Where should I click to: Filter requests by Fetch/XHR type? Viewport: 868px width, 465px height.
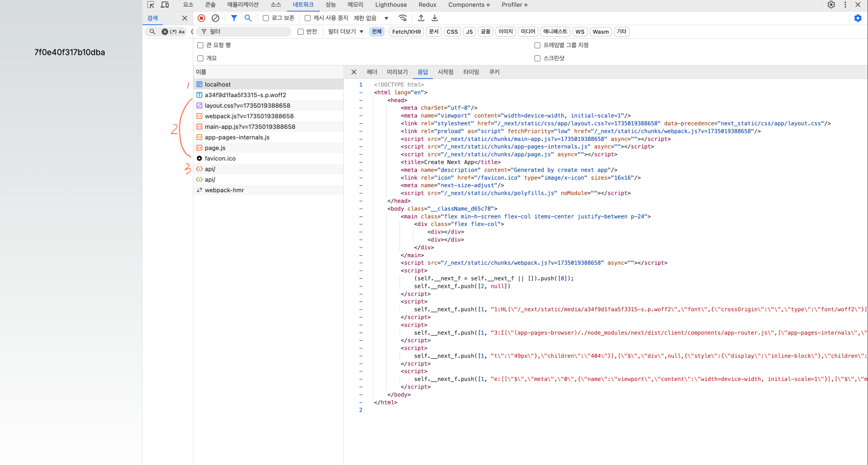(406, 32)
